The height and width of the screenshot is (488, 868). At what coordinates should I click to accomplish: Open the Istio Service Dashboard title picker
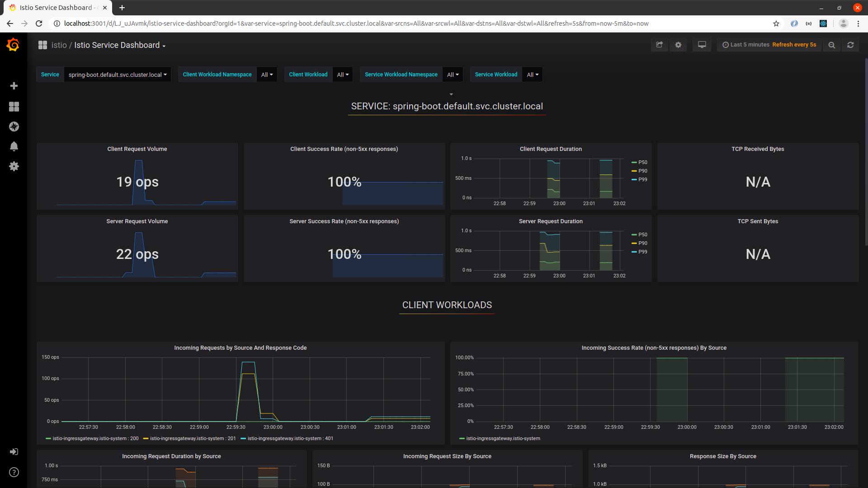coord(119,45)
